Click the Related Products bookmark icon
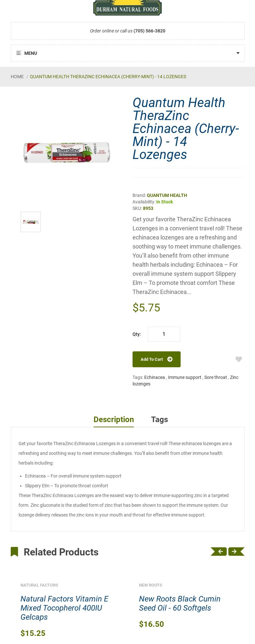This screenshot has width=255, height=644. click(x=14, y=552)
